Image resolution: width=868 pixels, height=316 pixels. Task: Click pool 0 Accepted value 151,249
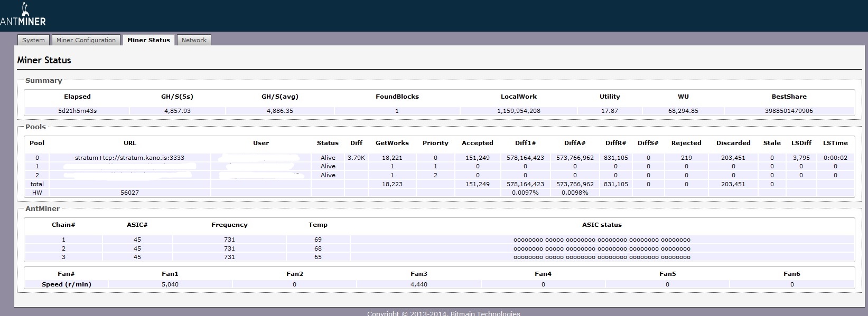(478, 158)
